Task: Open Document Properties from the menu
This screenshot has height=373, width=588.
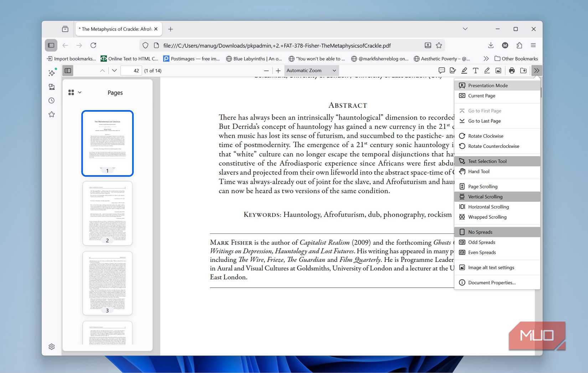Action: tap(491, 282)
